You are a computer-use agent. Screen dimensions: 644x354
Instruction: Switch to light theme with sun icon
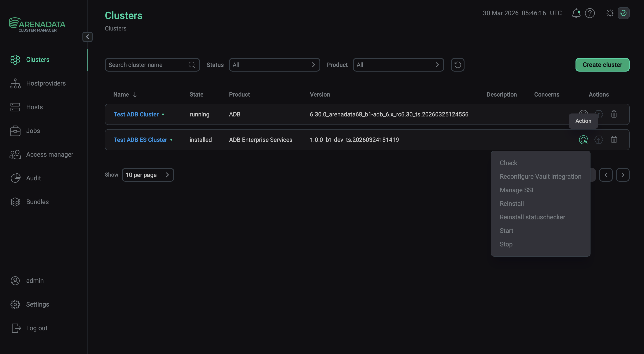(x=610, y=13)
